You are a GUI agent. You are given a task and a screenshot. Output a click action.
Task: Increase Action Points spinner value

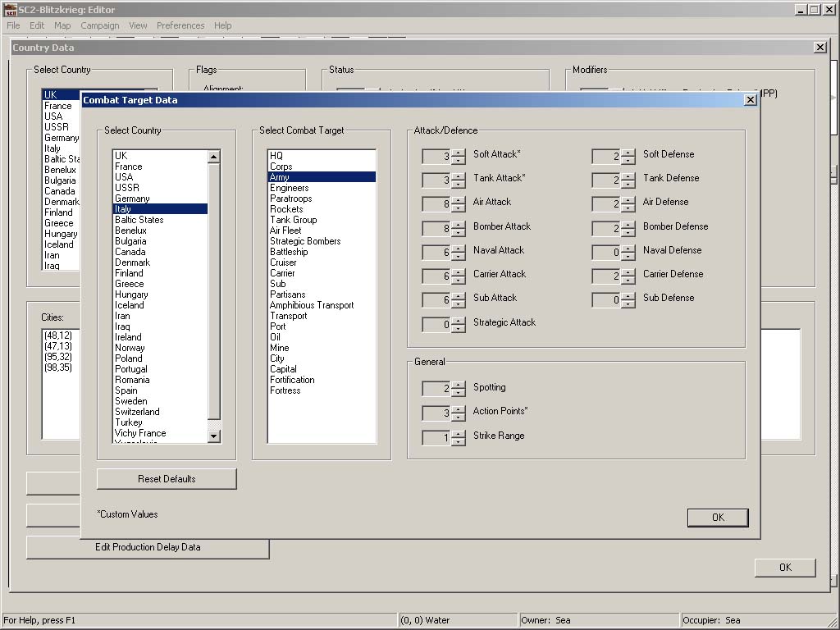pyautogui.click(x=458, y=409)
